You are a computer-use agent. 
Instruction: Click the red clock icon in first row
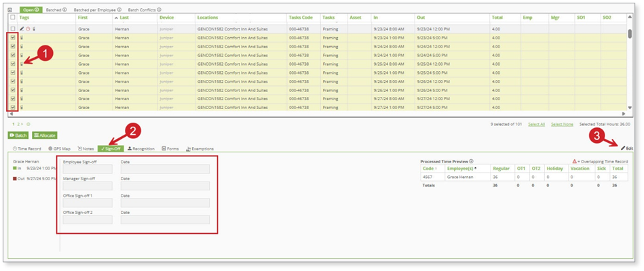tap(28, 29)
